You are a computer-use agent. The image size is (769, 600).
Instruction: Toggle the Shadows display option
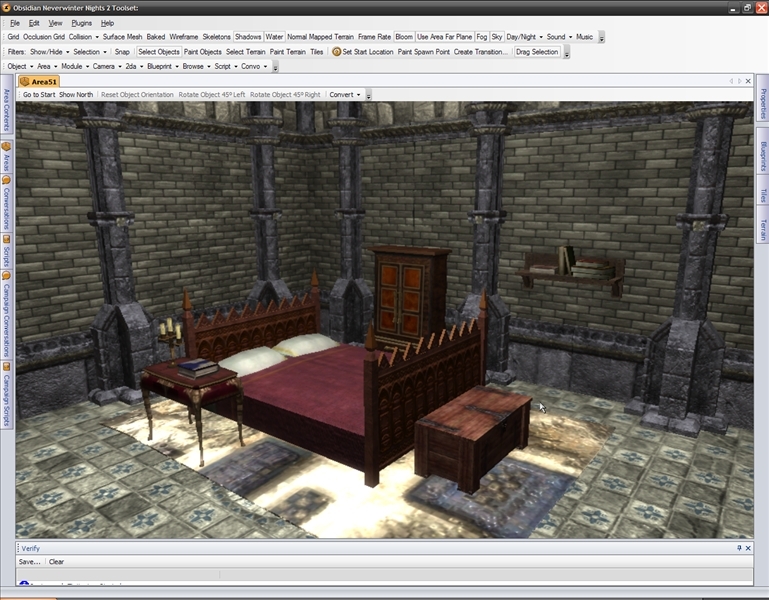[248, 37]
